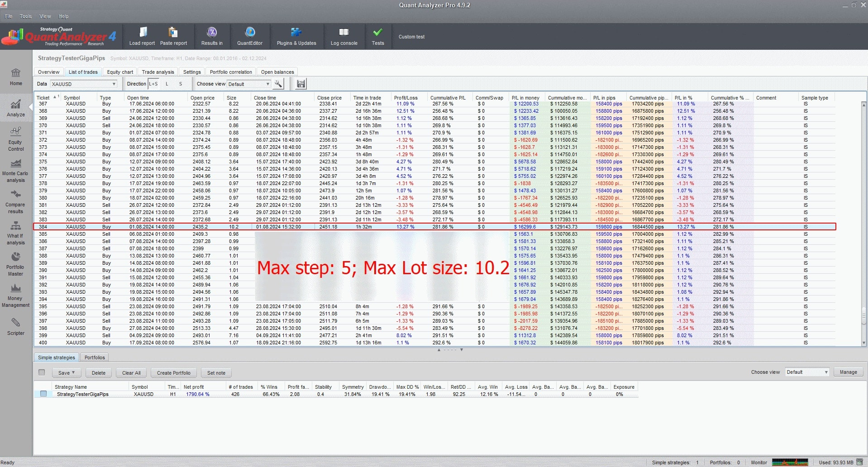Open the XAUUSD data dropdown
The height and width of the screenshot is (467, 868).
click(84, 84)
